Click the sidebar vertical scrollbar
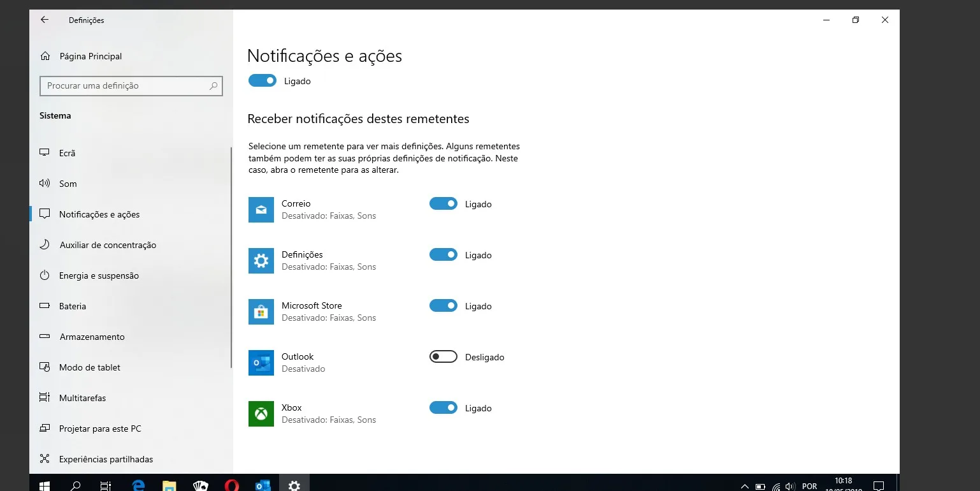980x491 pixels. pos(231,258)
